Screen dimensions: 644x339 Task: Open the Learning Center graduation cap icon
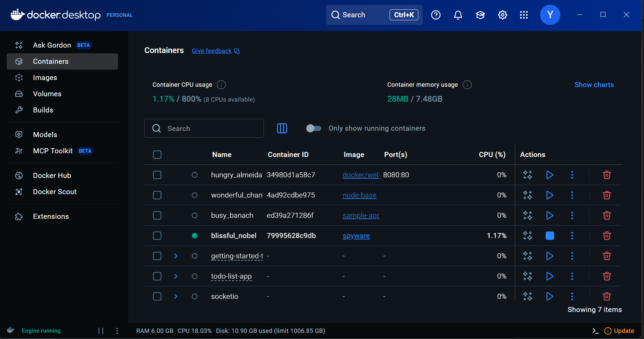coord(480,15)
